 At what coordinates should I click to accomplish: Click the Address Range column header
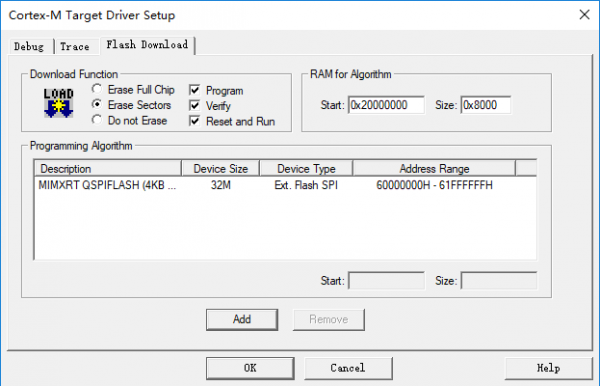click(434, 168)
